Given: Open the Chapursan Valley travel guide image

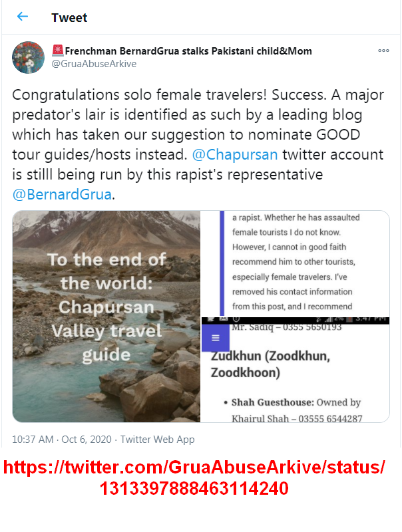Looking at the screenshot, I should (106, 317).
